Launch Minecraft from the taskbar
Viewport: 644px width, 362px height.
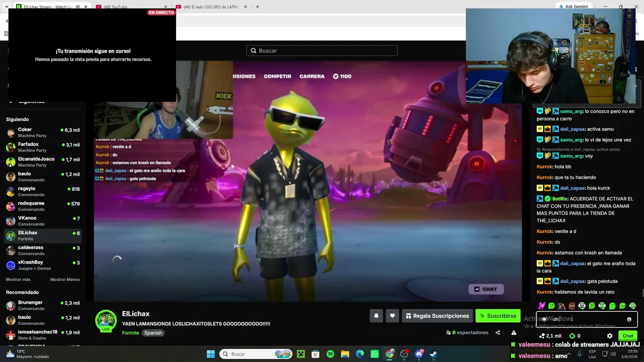(300, 354)
